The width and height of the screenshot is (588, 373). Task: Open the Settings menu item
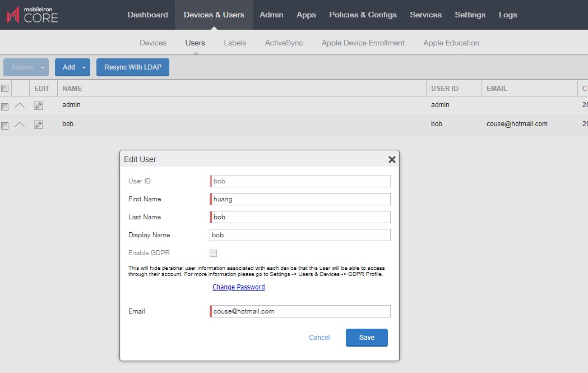(x=470, y=15)
